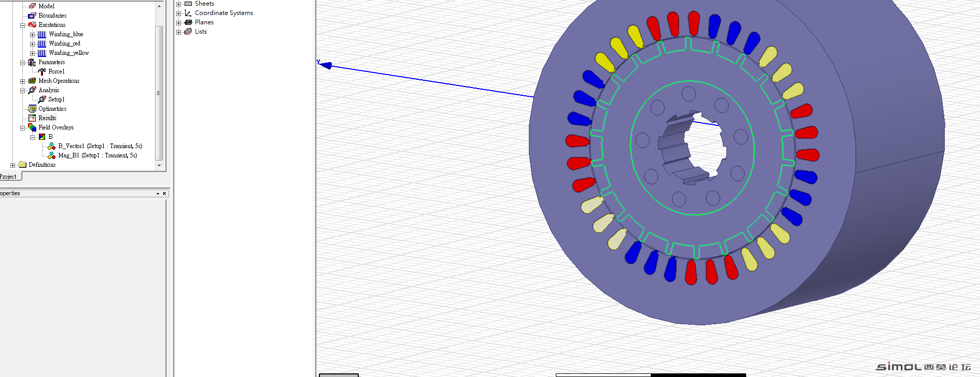980x377 pixels.
Task: Expand the Winding_yellow node
Action: pyautogui.click(x=32, y=53)
